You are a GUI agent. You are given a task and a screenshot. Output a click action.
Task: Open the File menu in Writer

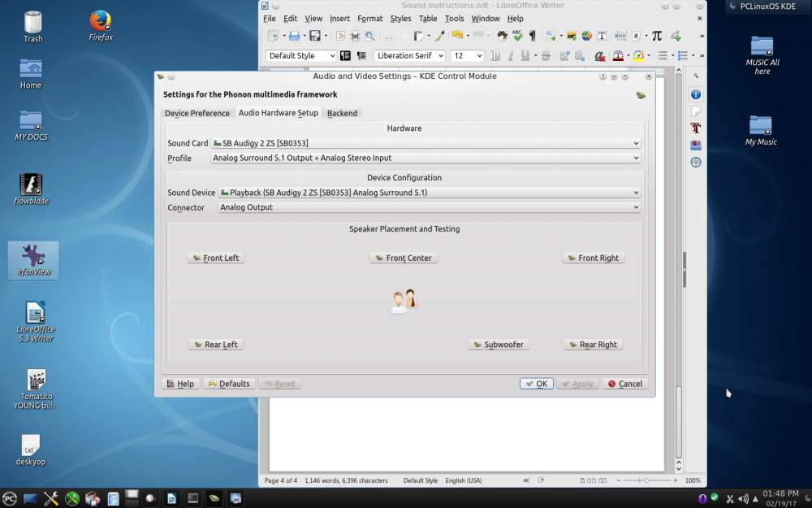[270, 19]
